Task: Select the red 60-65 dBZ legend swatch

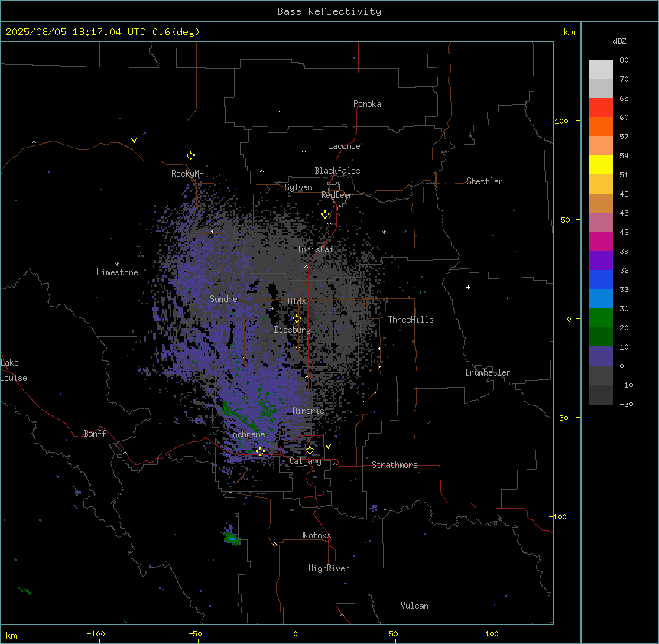Action: pos(601,107)
